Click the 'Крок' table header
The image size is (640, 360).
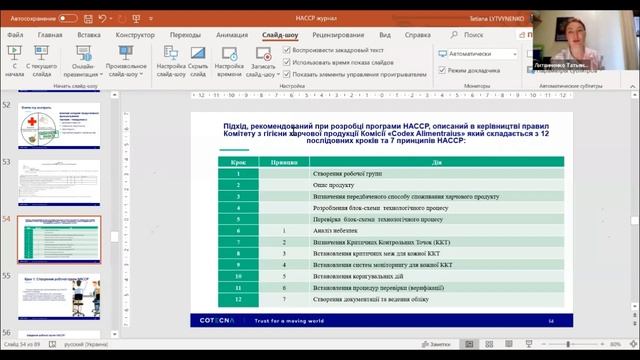coord(238,162)
